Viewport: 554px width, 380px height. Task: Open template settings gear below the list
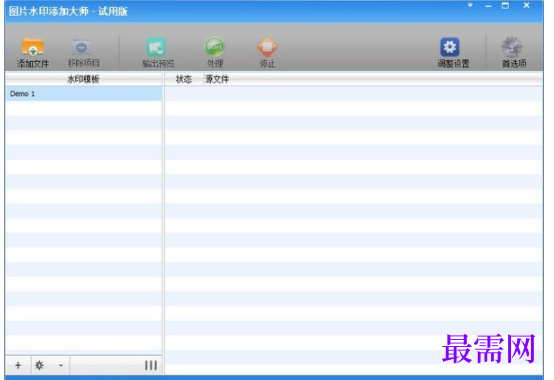click(39, 365)
